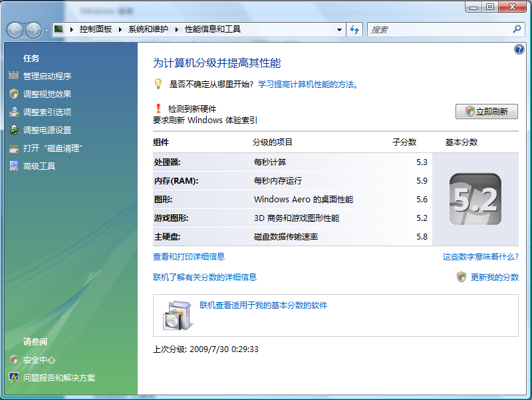The image size is (532, 400).
Task: Click the software box CD icon
Action: [178, 315]
